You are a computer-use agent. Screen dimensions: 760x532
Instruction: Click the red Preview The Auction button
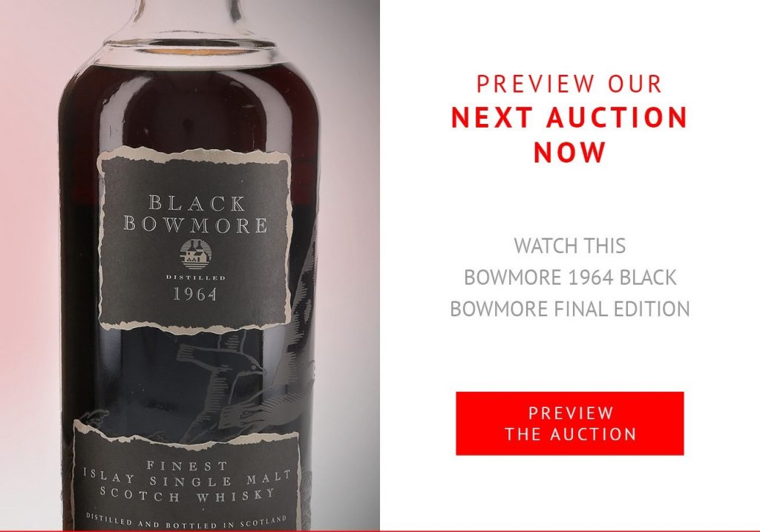pos(569,424)
